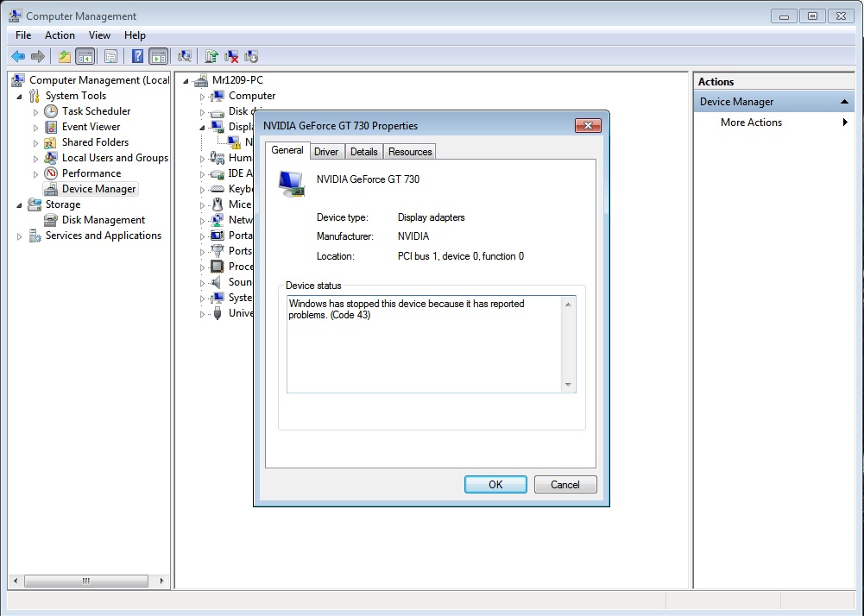Click the Up one level folder icon
This screenshot has width=864, height=616.
tap(65, 56)
